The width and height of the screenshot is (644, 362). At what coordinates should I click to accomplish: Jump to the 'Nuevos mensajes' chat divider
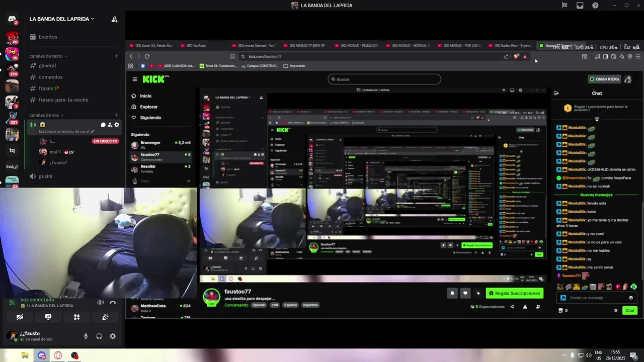pos(596,195)
